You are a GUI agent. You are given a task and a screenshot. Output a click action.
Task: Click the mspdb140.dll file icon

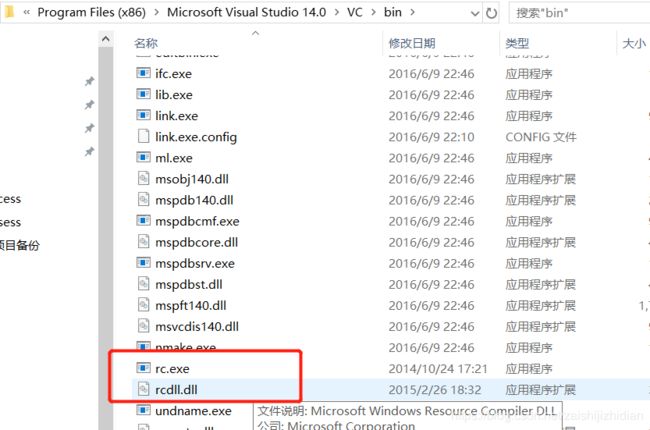click(x=143, y=200)
